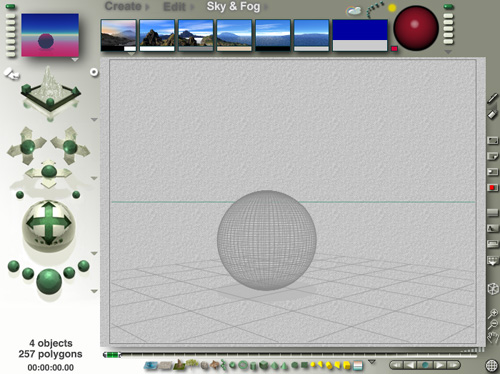Switch to the Edit palette tab
Image resolution: width=500 pixels, height=374 pixels.
point(175,7)
